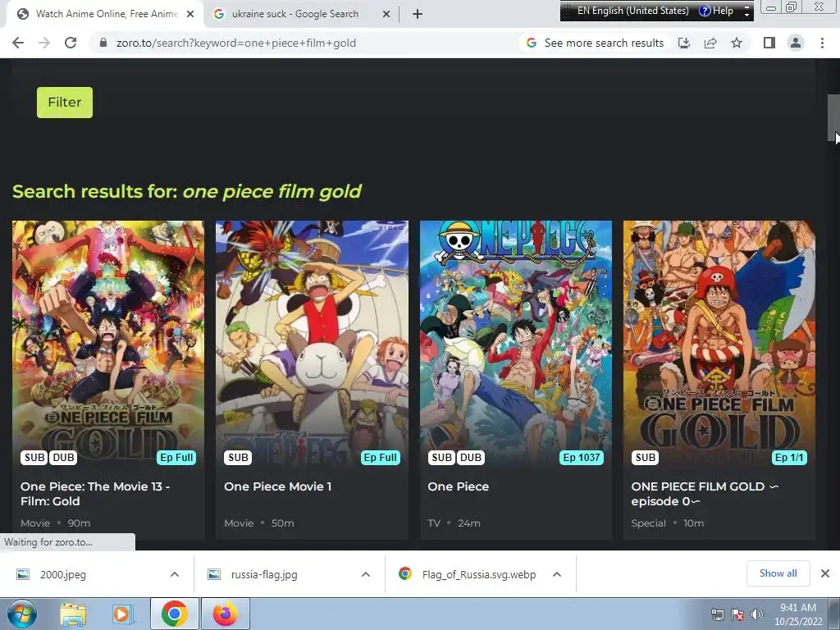The image size is (840, 630).
Task: Click EN English language bar
Action: point(632,11)
